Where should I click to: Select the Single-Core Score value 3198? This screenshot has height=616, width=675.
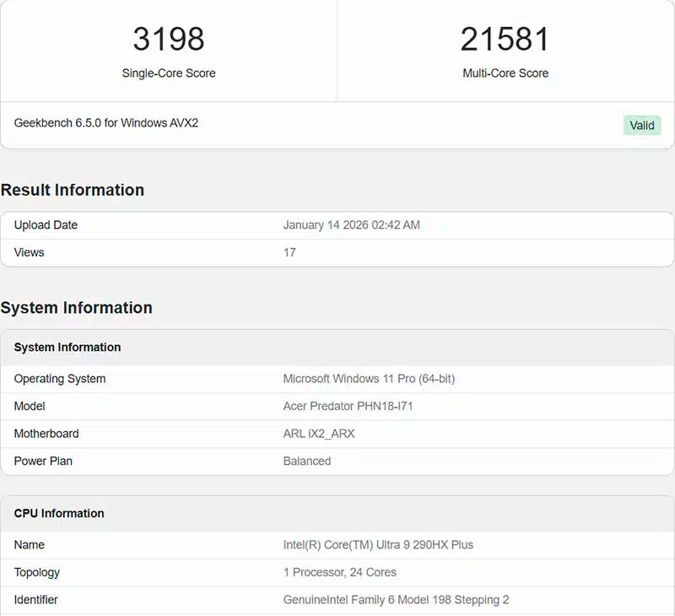(x=168, y=39)
